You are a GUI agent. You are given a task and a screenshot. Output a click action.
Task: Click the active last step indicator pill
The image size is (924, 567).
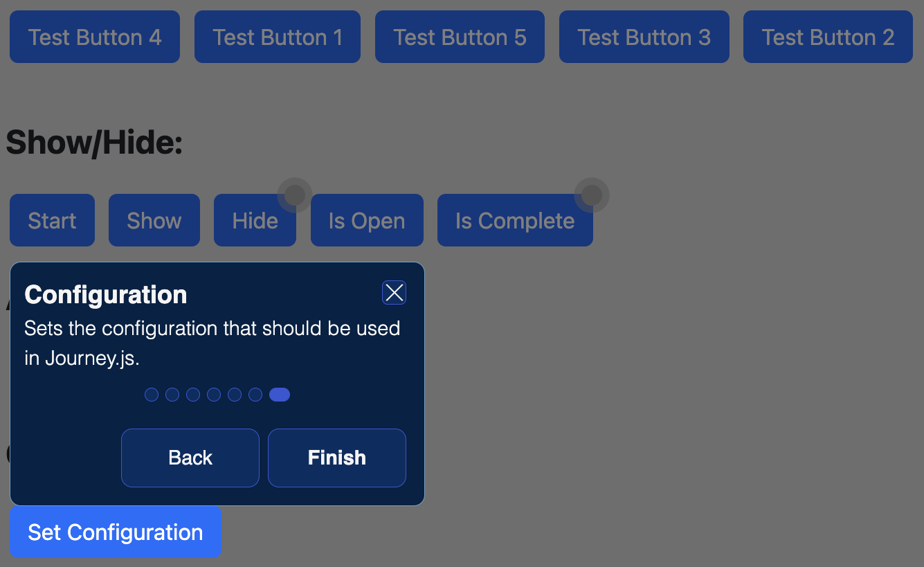click(280, 395)
